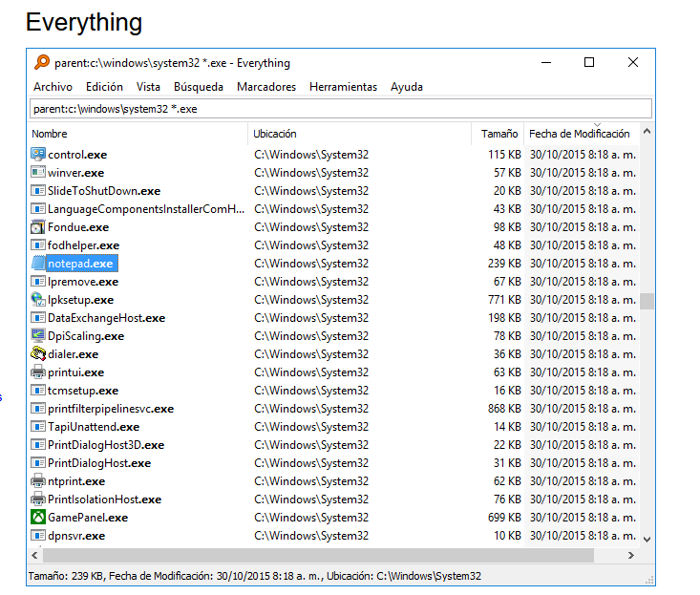
Task: Click the DpiScaling.exe monitor icon
Action: point(38,335)
